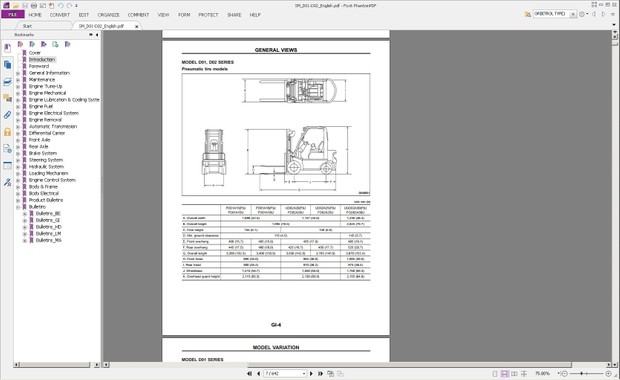Viewport: 620px width, 380px height.
Task: Open the CONVERT ribbon tab
Action: 60,15
